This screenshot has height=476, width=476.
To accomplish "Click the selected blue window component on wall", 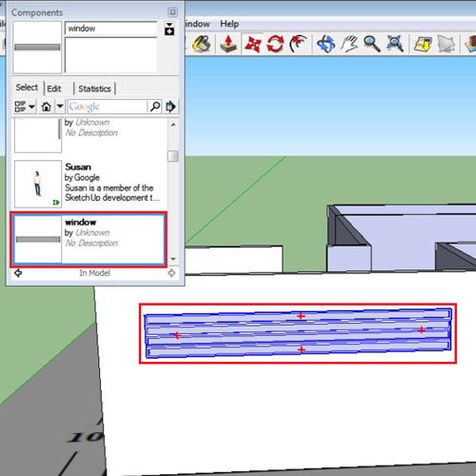I will (x=298, y=333).
